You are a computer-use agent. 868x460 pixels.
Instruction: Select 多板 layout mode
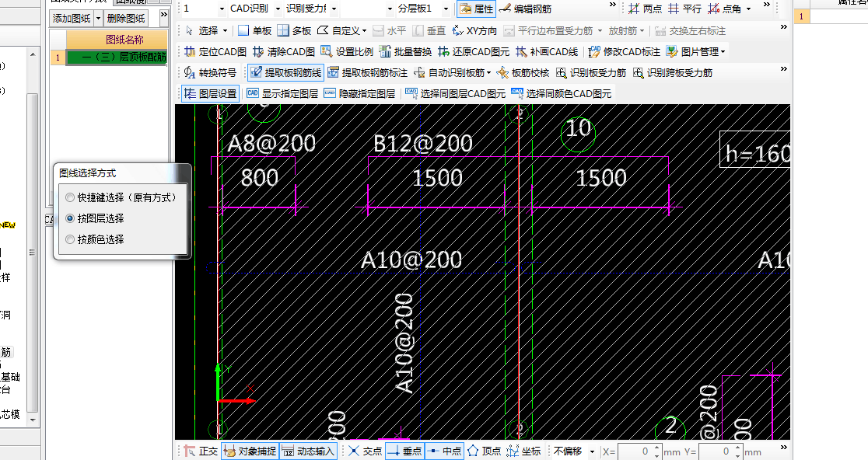click(294, 30)
